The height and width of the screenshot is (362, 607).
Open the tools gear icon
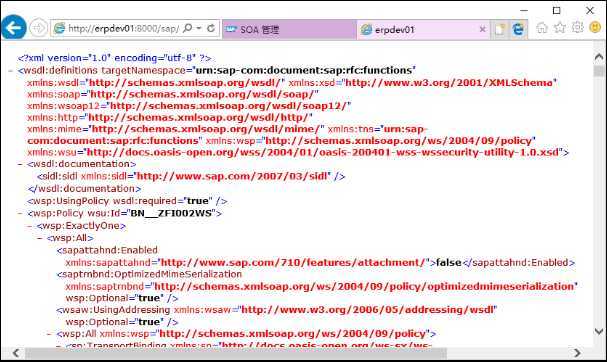578,27
